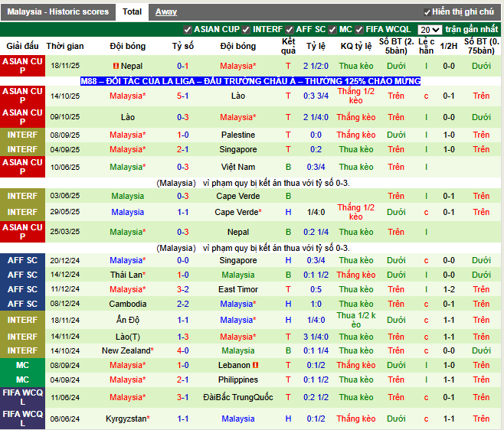Viewport: 504px width, 430px height.
Task: Uncheck the ASIAN CUP filter checkbox
Action: tap(188, 30)
